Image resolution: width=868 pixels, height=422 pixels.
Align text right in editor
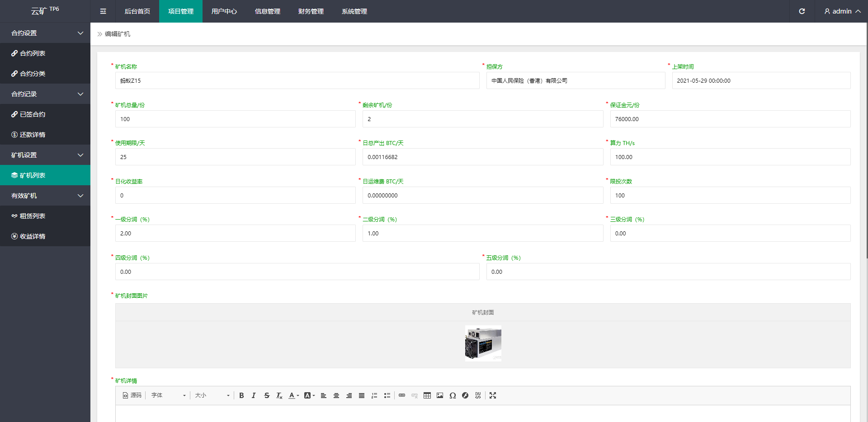(349, 395)
